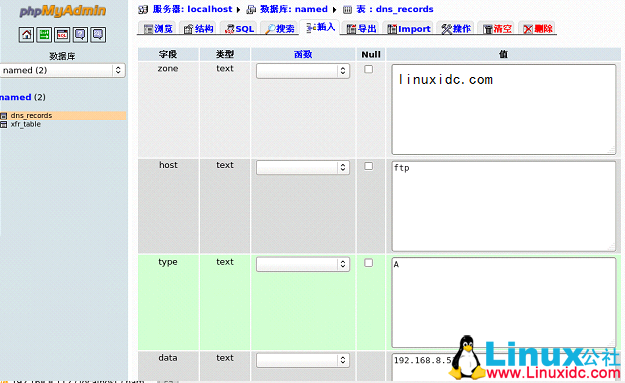
Task: Click the xfr_table table icon in sidebar
Action: click(x=4, y=125)
